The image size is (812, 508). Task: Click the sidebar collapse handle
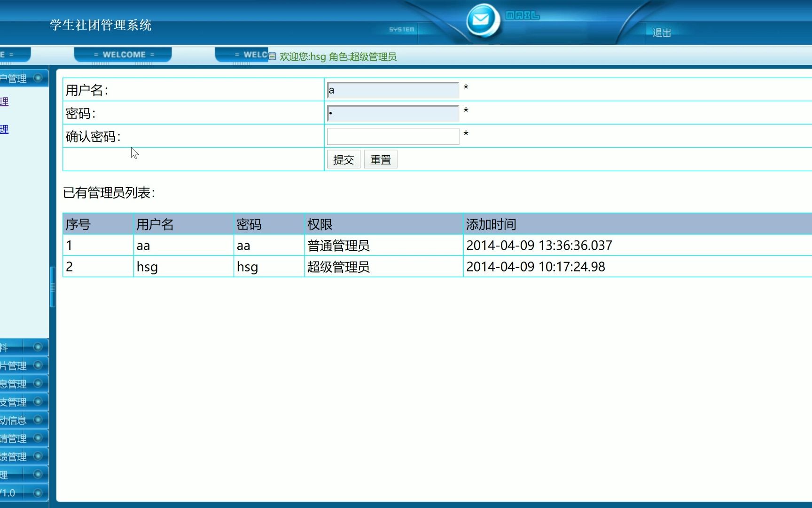pyautogui.click(x=53, y=287)
